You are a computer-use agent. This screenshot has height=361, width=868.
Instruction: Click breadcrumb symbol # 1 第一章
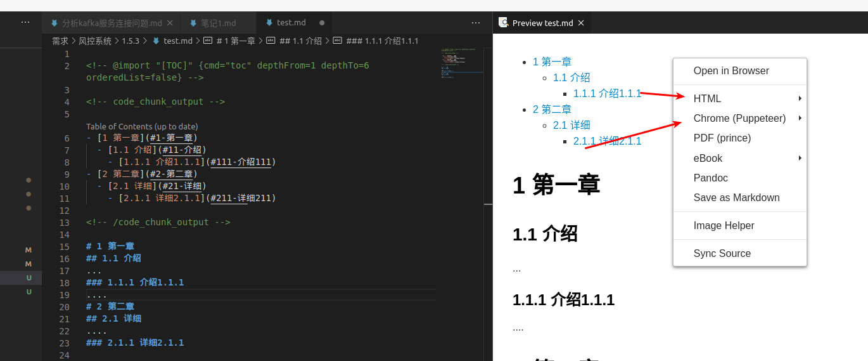pyautogui.click(x=236, y=41)
